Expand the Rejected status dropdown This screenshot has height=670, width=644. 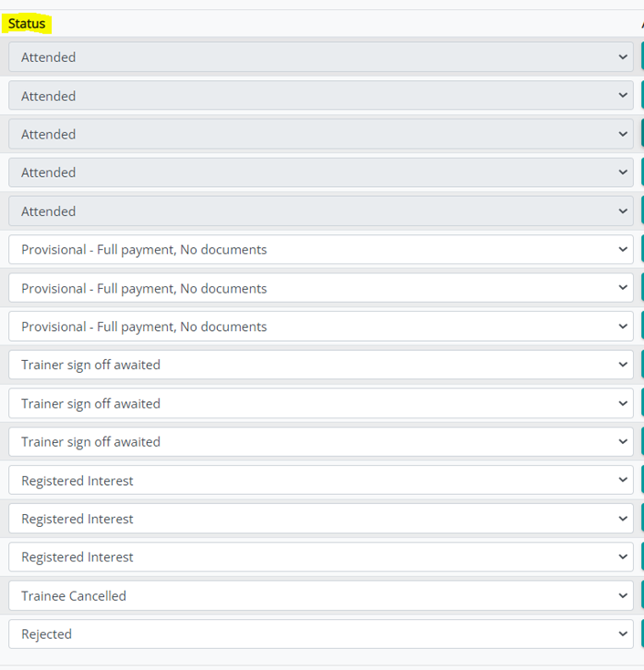pos(320,634)
